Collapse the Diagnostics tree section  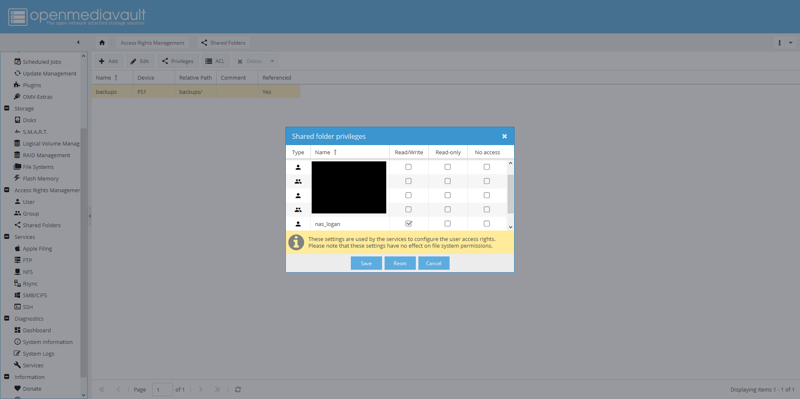click(x=7, y=319)
